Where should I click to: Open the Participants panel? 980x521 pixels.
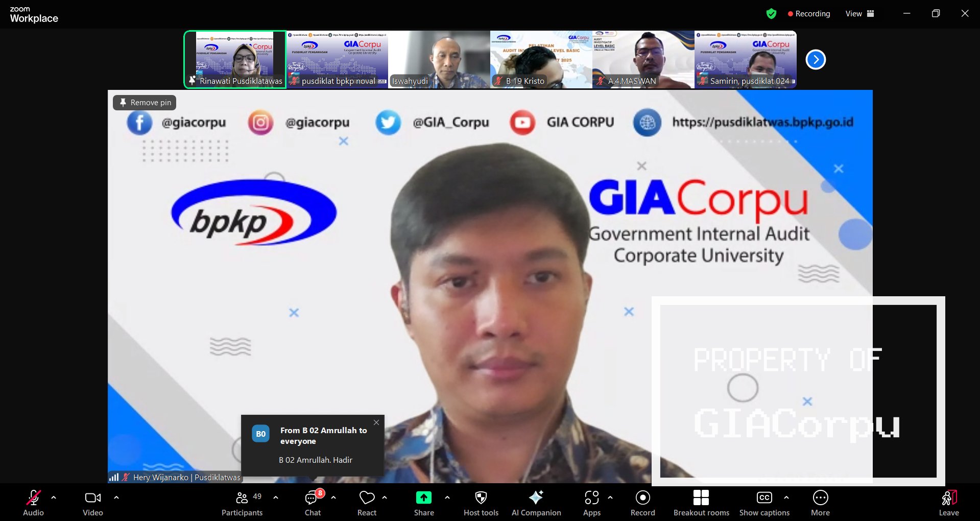(242, 503)
